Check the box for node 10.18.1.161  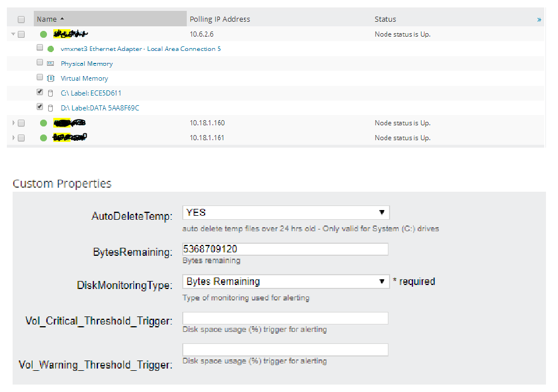(21, 138)
